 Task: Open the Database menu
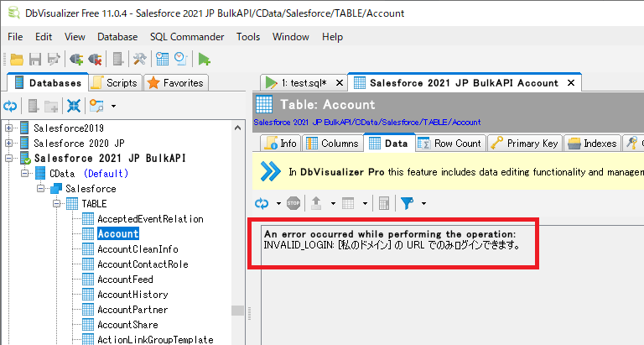coord(117,37)
